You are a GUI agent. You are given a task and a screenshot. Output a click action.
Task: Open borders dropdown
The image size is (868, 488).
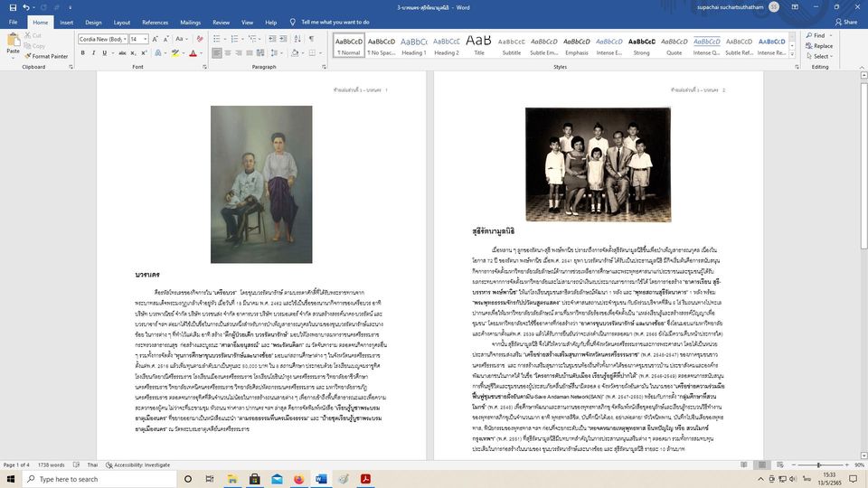coord(320,53)
